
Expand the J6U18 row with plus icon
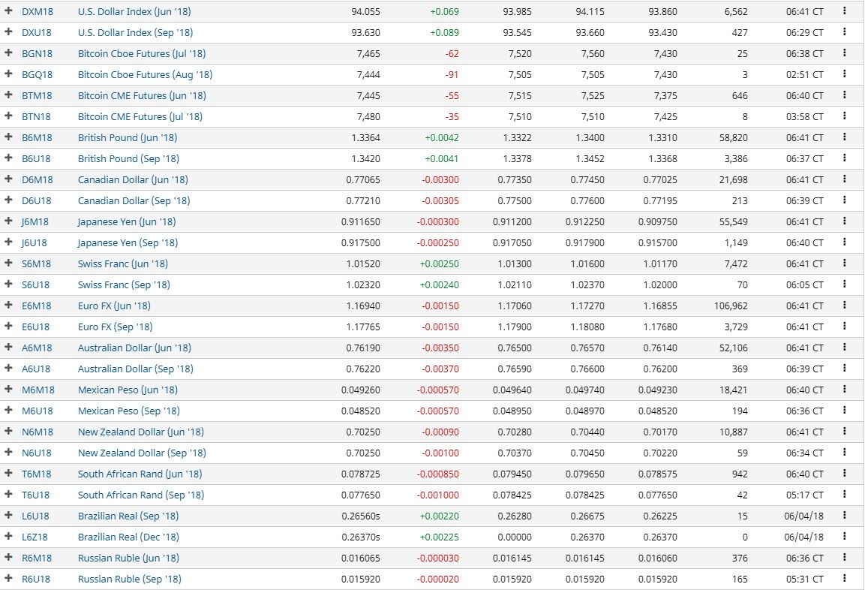pos(8,242)
